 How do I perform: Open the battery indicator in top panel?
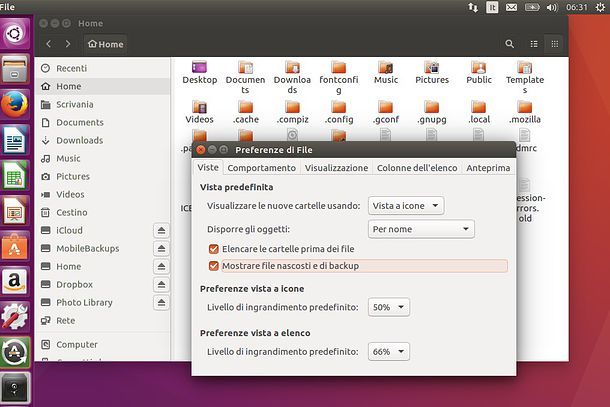click(532, 7)
